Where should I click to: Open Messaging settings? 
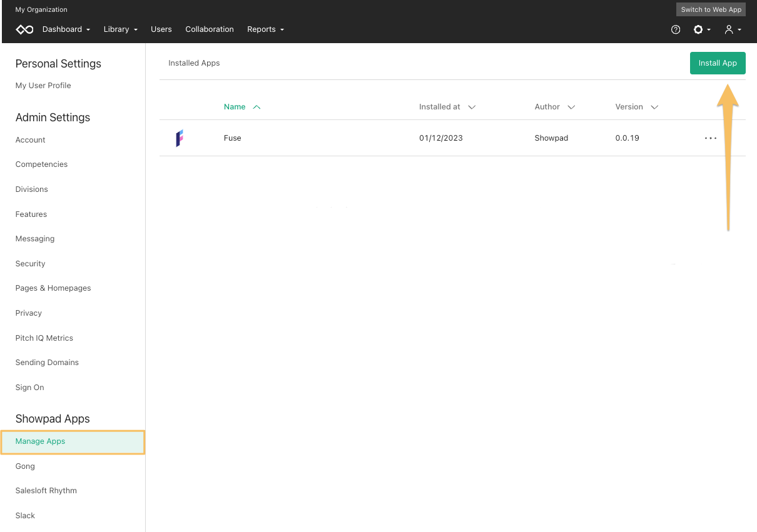click(x=35, y=239)
